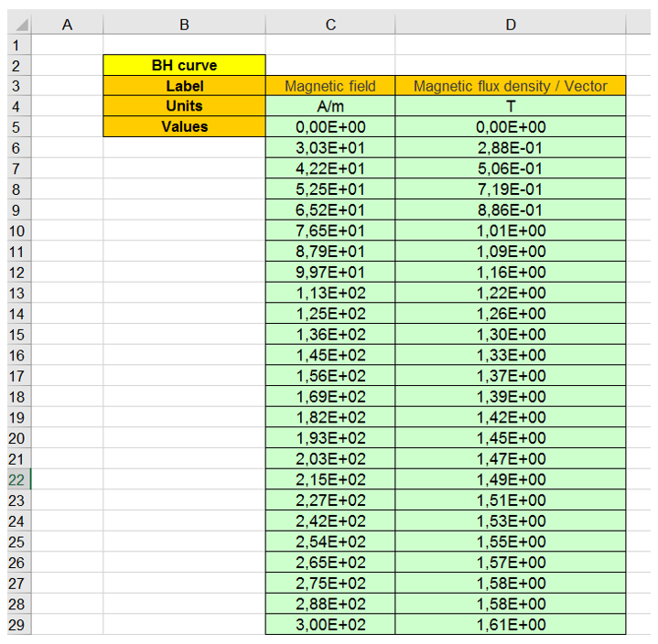Select the cell containing 1,61E+00
The width and height of the screenshot is (658, 644).
tap(511, 625)
